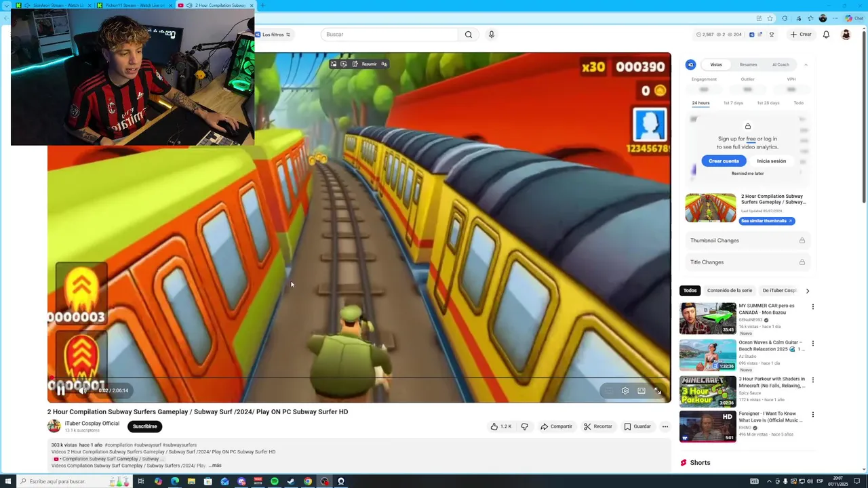
Task: Open the vidIQ trophy icon
Action: (771, 35)
